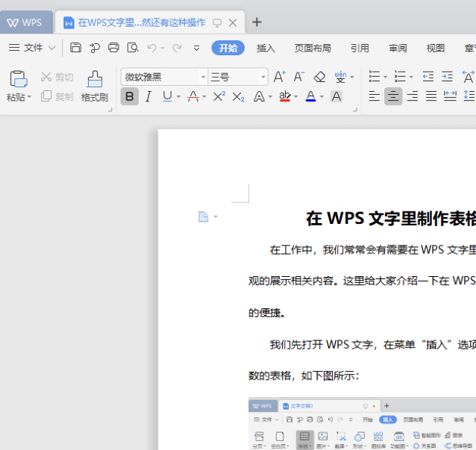The height and width of the screenshot is (450, 476).
Task: Click the 复制 copy button
Action: [57, 96]
